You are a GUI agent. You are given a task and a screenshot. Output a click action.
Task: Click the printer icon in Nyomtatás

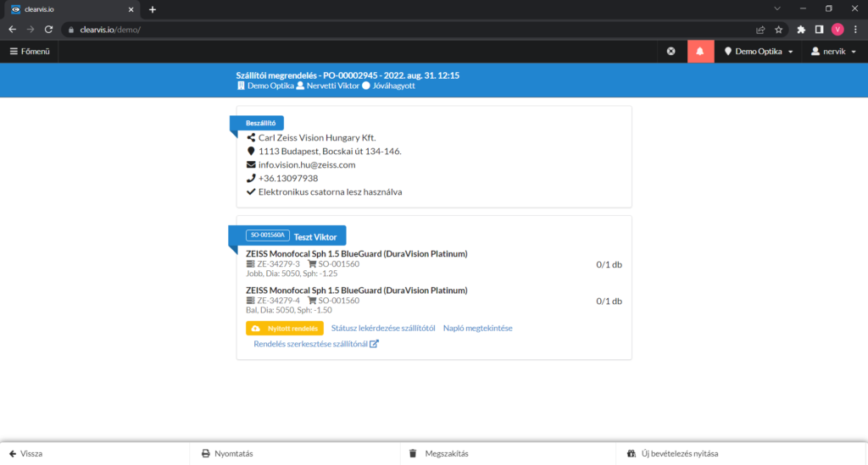[205, 453]
